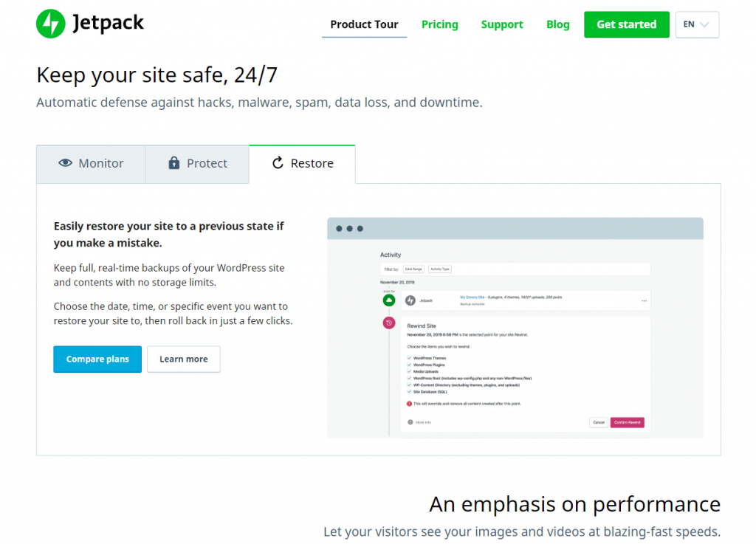Toggle the WordPress Themes checkbox
Screen dimensions: 756x544
pos(410,358)
